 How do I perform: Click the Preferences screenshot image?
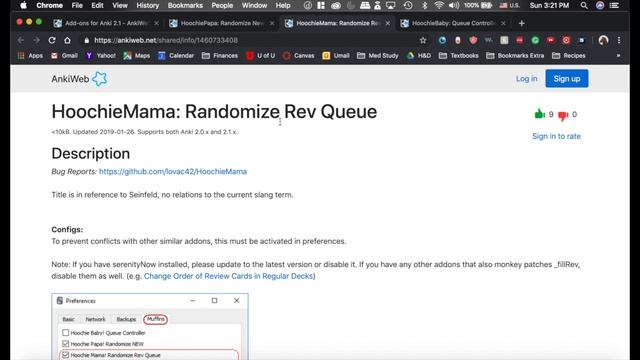coord(150,327)
